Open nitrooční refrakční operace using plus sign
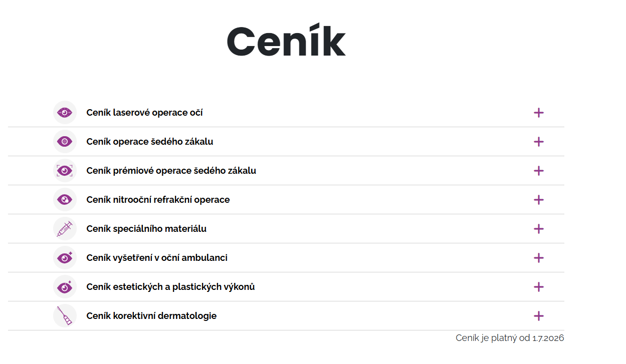 [x=539, y=200]
